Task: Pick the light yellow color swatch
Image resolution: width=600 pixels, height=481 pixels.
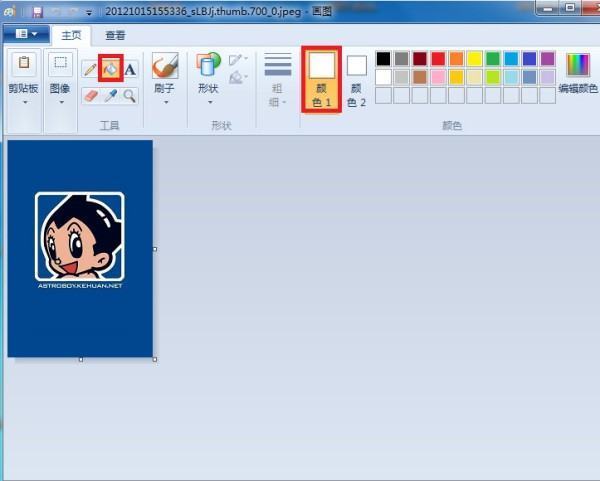Action: tap(474, 77)
